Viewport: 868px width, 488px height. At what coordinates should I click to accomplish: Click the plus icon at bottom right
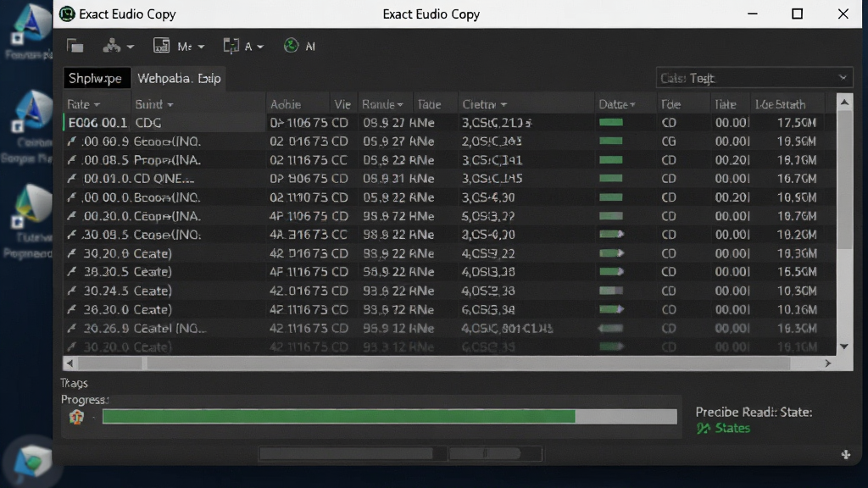coord(845,455)
